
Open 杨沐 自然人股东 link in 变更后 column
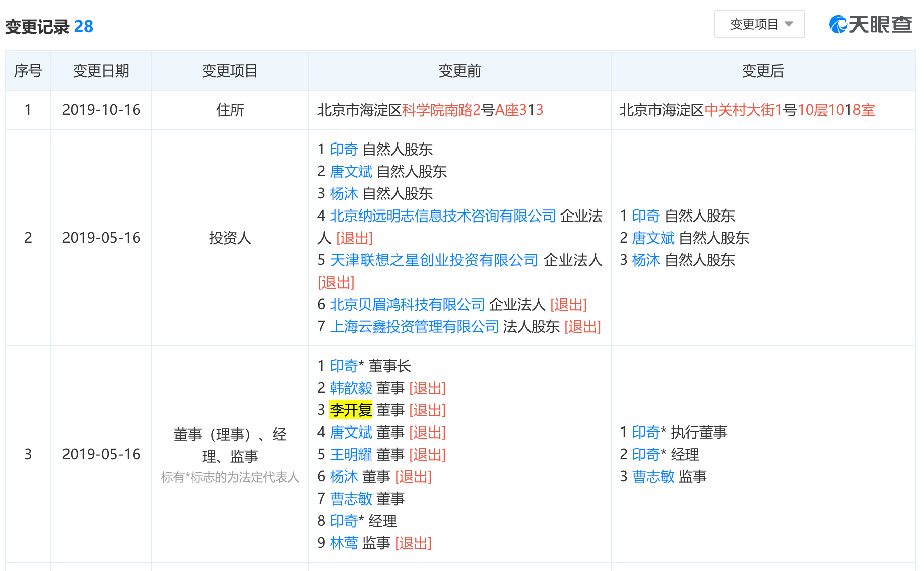[646, 260]
